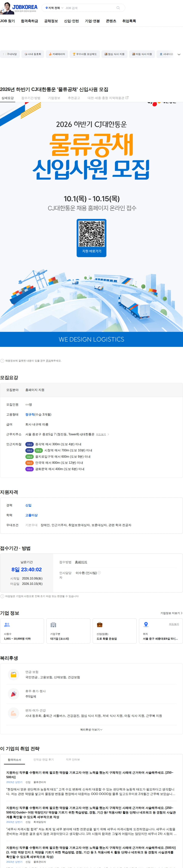Click the QR code image
The image size is (183, 868).
pyautogui.click(x=92, y=234)
